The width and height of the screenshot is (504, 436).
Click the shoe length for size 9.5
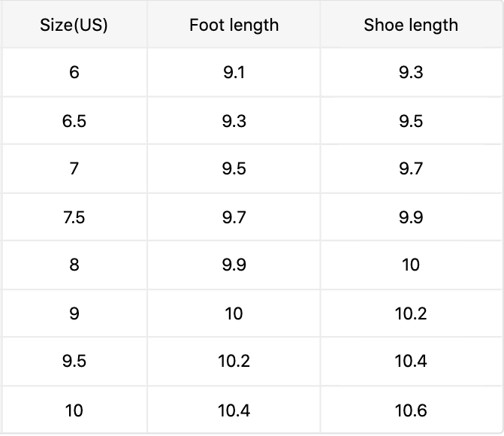pos(411,362)
